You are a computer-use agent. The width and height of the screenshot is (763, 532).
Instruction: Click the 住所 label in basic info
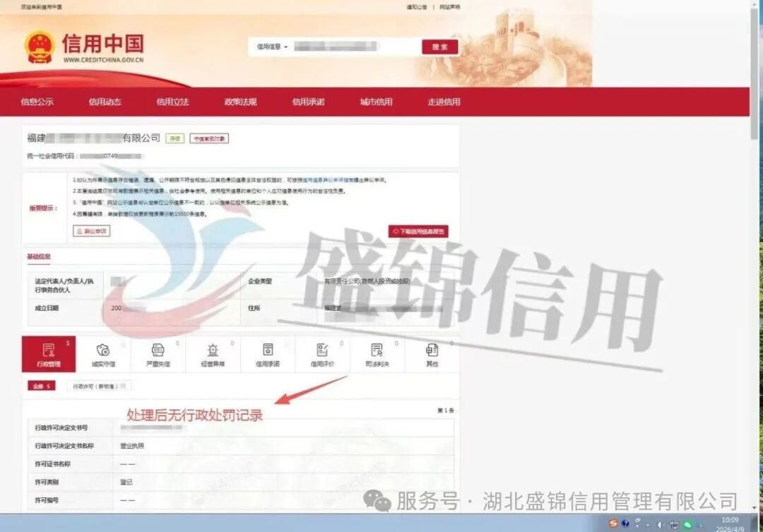tap(254, 308)
